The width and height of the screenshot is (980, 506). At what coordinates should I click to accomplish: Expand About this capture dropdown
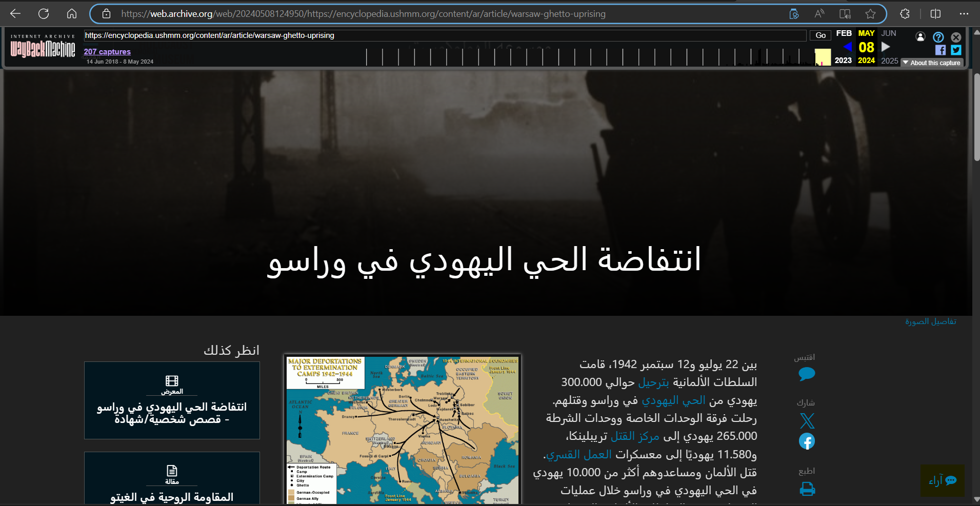point(932,63)
